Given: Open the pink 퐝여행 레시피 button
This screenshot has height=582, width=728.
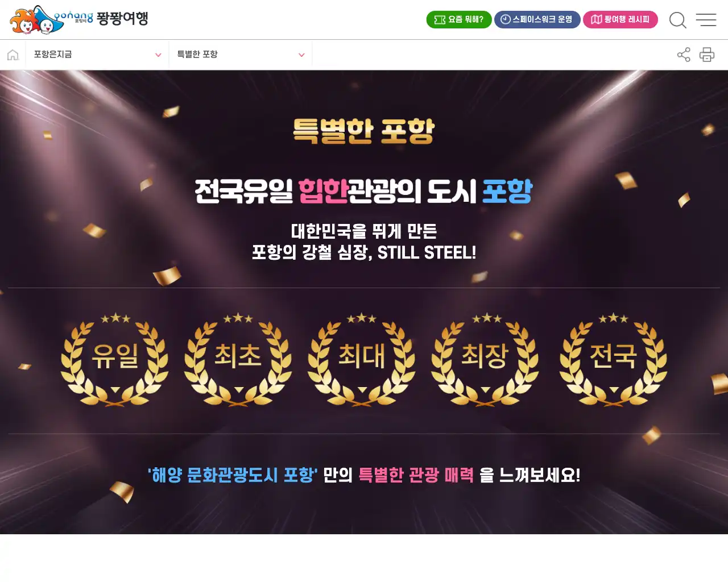Looking at the screenshot, I should pos(621,19).
